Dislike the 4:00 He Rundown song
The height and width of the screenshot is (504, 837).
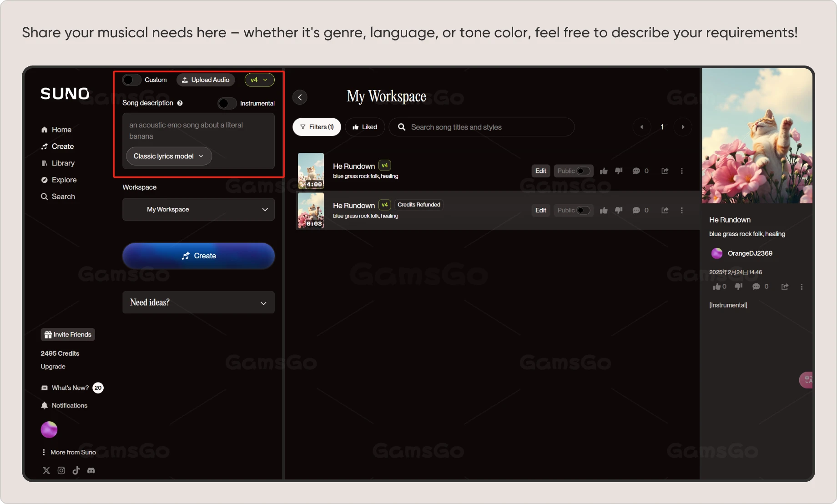619,171
